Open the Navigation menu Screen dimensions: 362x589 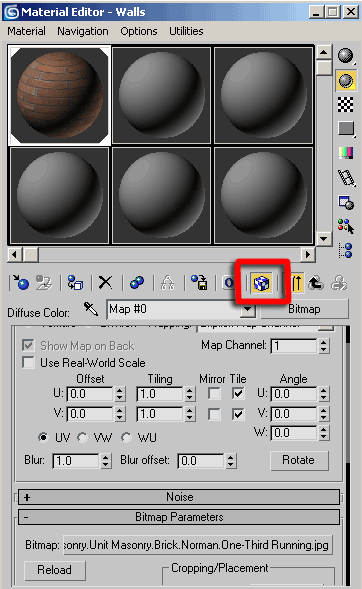pyautogui.click(x=83, y=31)
